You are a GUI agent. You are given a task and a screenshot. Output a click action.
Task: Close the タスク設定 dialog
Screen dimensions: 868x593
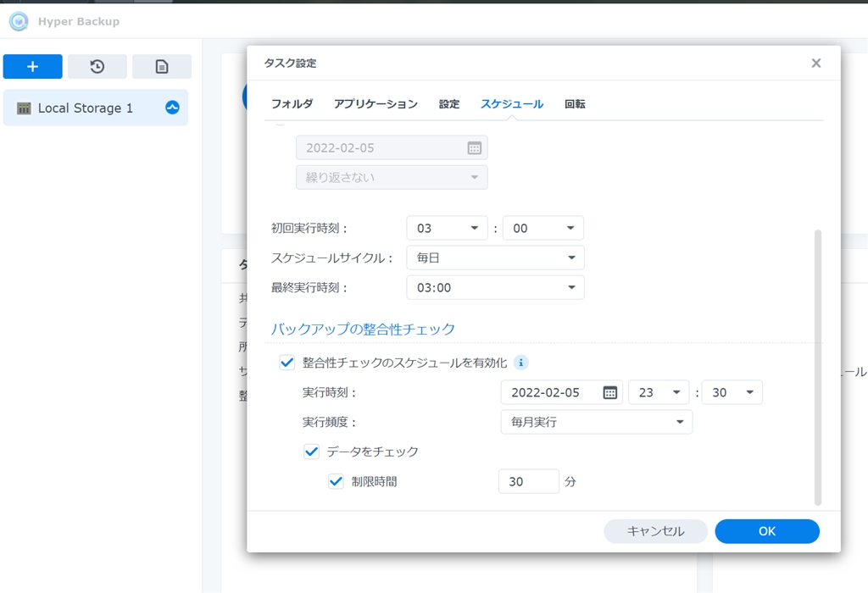tap(816, 63)
